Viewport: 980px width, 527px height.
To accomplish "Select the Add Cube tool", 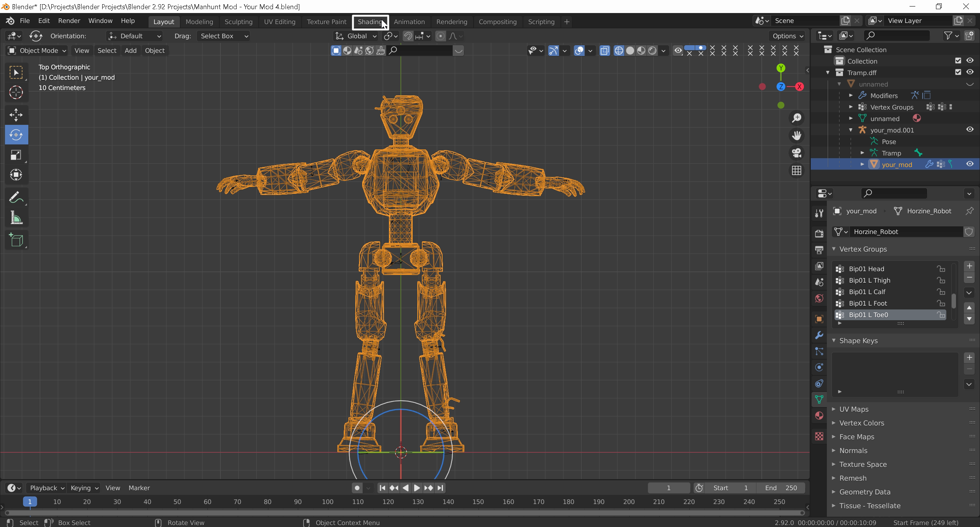I will (x=16, y=240).
